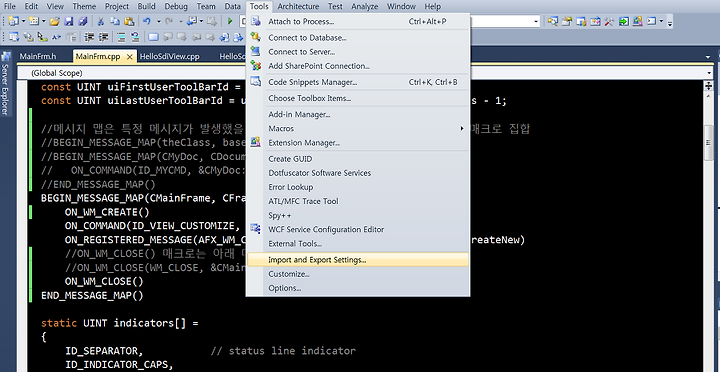Click the New Project toolbar icon
The height and width of the screenshot is (372, 720).
[13, 21]
